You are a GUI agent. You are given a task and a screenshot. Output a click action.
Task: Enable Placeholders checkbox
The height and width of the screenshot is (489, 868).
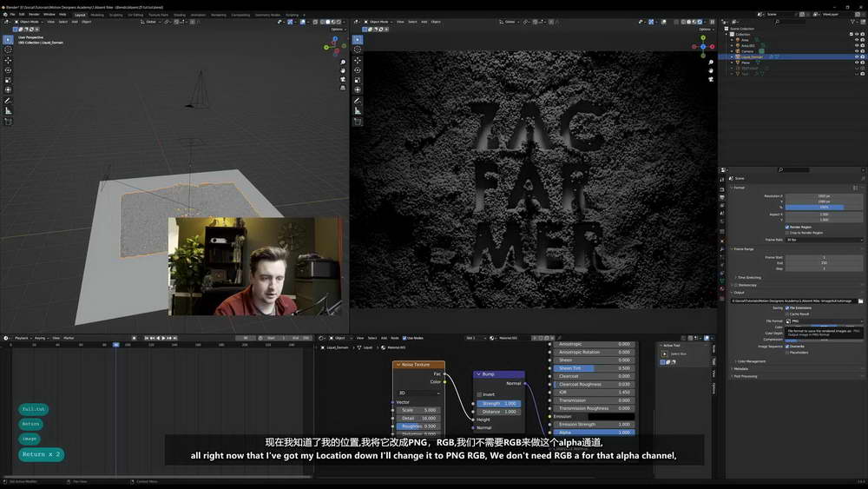[x=787, y=353]
